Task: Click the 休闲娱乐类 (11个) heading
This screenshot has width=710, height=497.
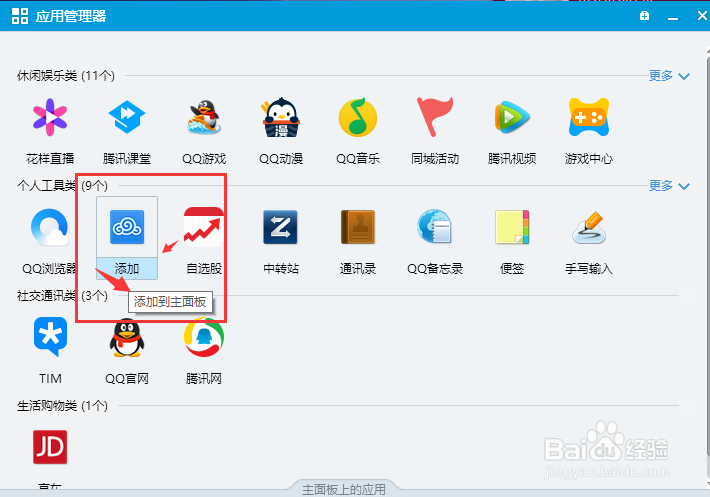Action: 66,76
